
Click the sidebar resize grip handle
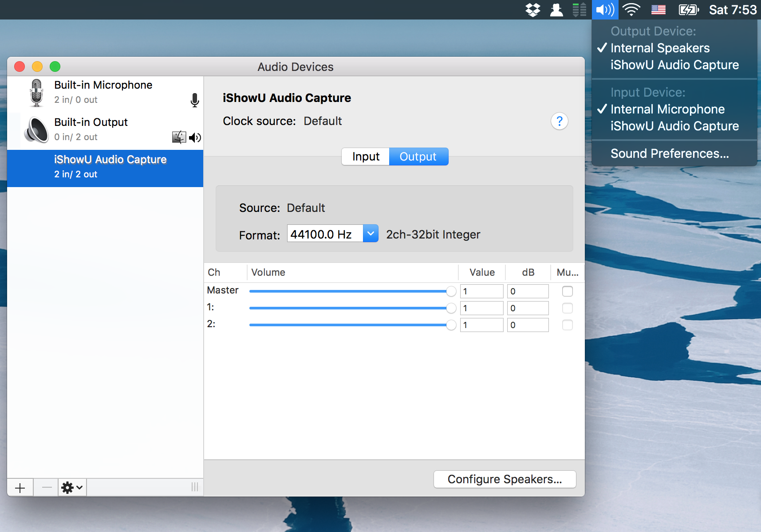[195, 487]
